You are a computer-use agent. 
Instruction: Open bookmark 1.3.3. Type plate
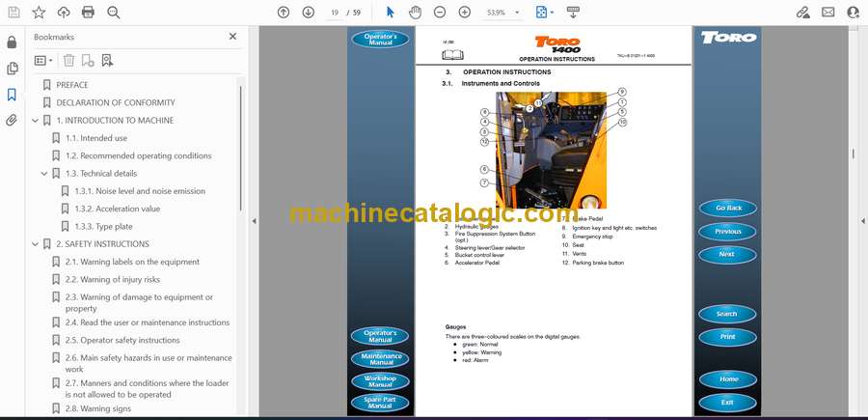coord(103,227)
